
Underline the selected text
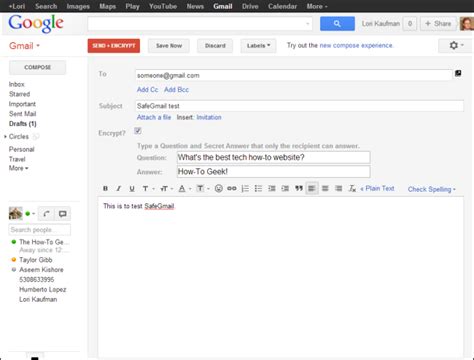[x=132, y=189]
